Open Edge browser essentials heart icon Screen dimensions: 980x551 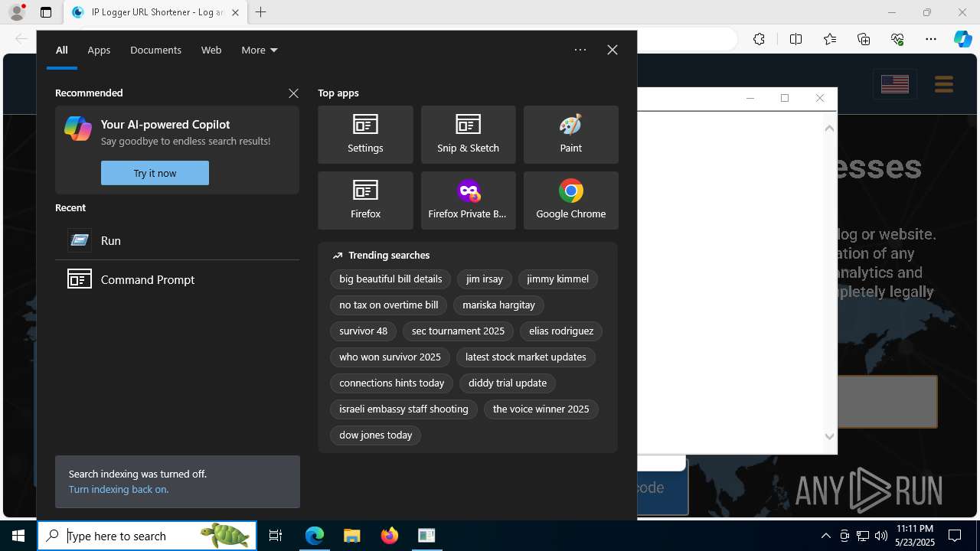[897, 39]
